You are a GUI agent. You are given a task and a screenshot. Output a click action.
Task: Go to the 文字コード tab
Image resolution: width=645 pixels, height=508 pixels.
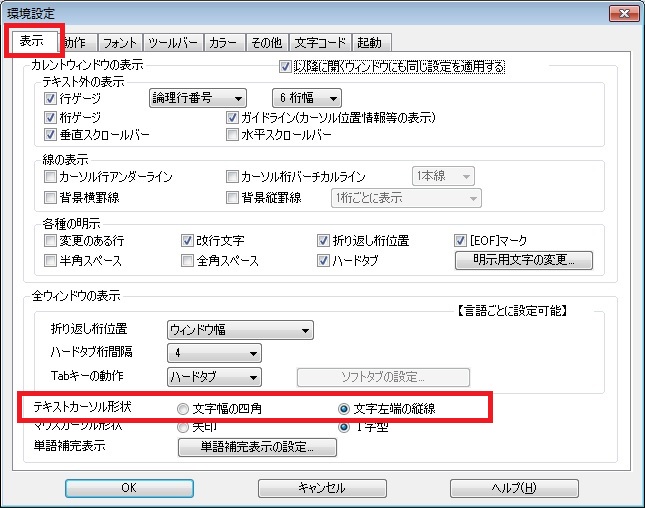tap(321, 42)
